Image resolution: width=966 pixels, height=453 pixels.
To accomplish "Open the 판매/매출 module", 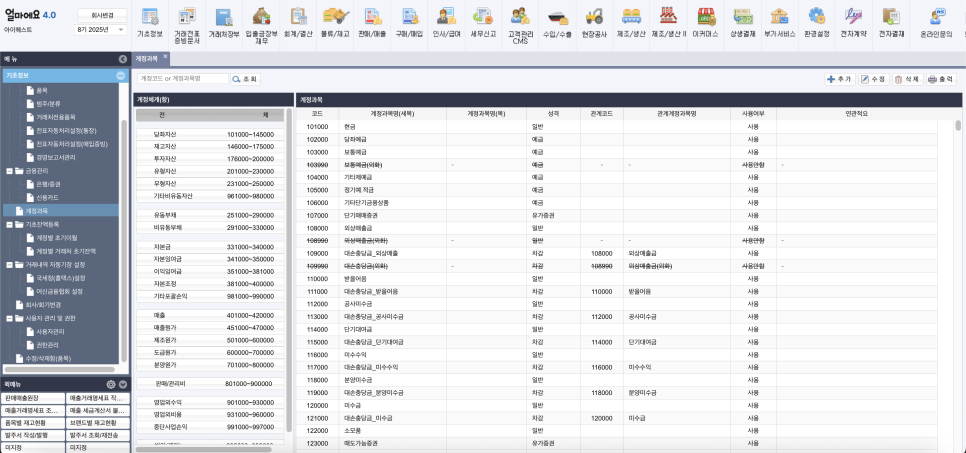I will coord(372,23).
